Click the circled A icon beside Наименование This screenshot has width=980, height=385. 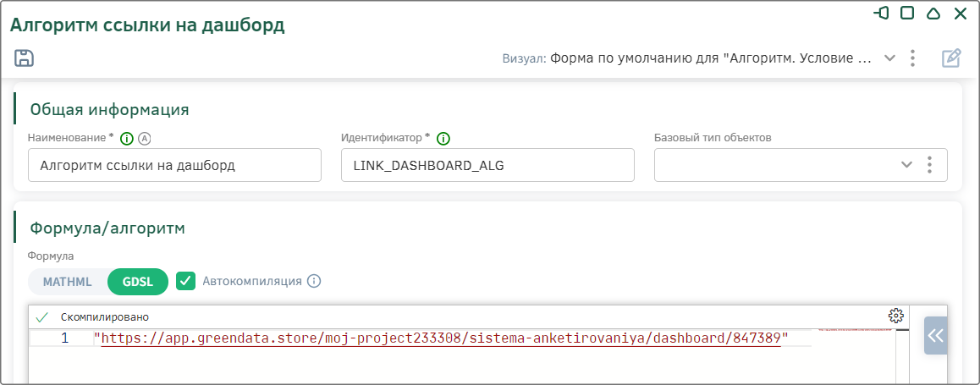pos(145,139)
